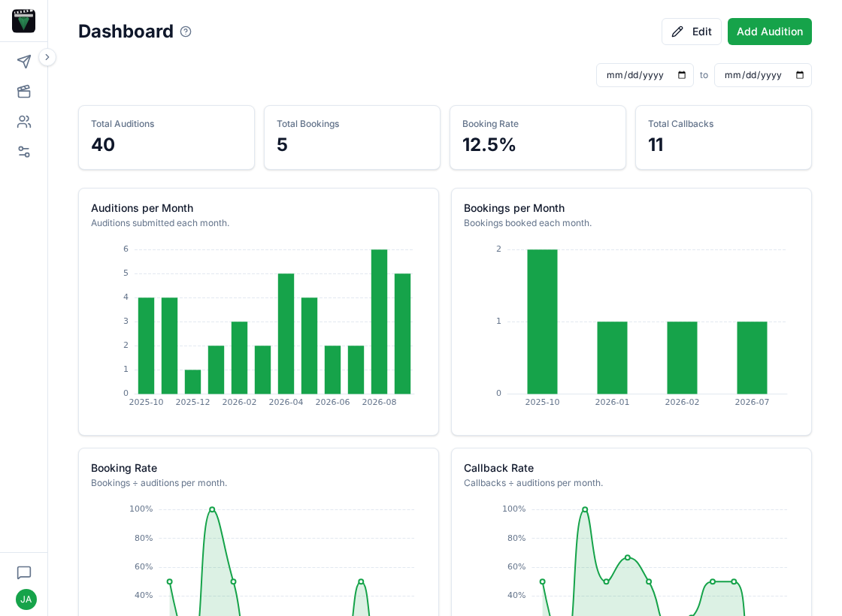The image size is (842, 616).
Task: Click the Total Bookings card
Action: coord(352,137)
